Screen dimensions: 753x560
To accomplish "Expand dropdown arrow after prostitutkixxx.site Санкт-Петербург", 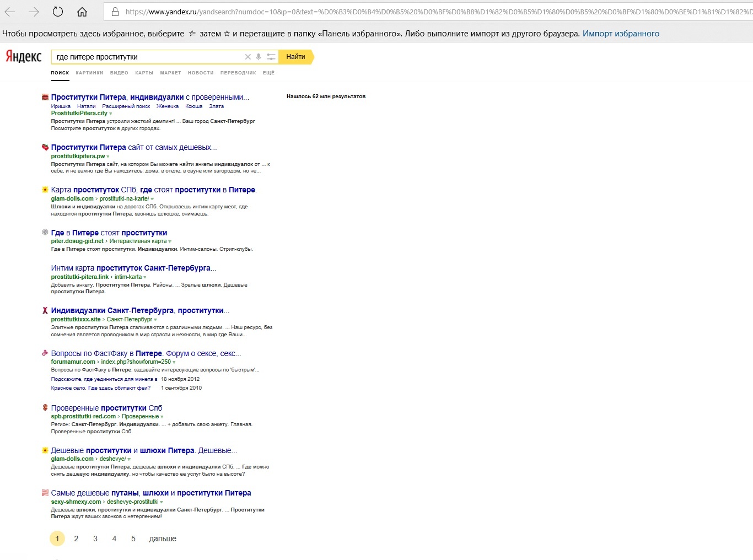I will click(155, 320).
